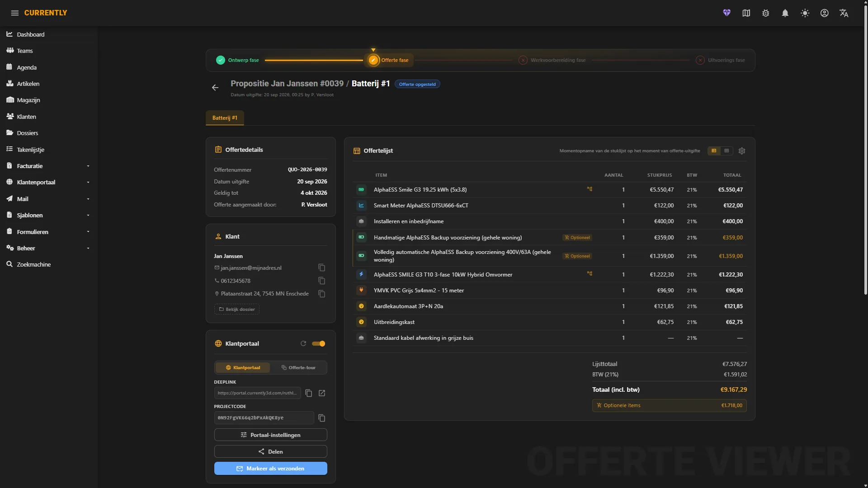
Task: Copy the Plataanstraat address
Action: [x=322, y=294]
